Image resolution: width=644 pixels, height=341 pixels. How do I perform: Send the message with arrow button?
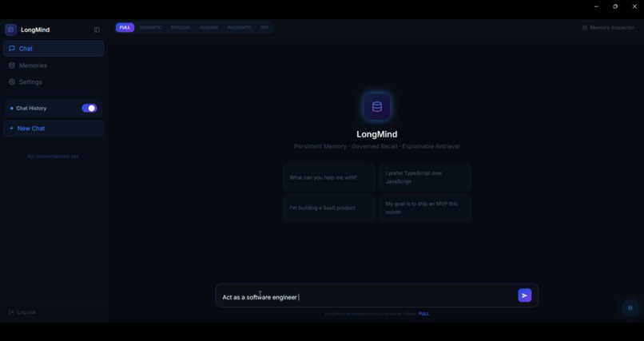point(524,295)
